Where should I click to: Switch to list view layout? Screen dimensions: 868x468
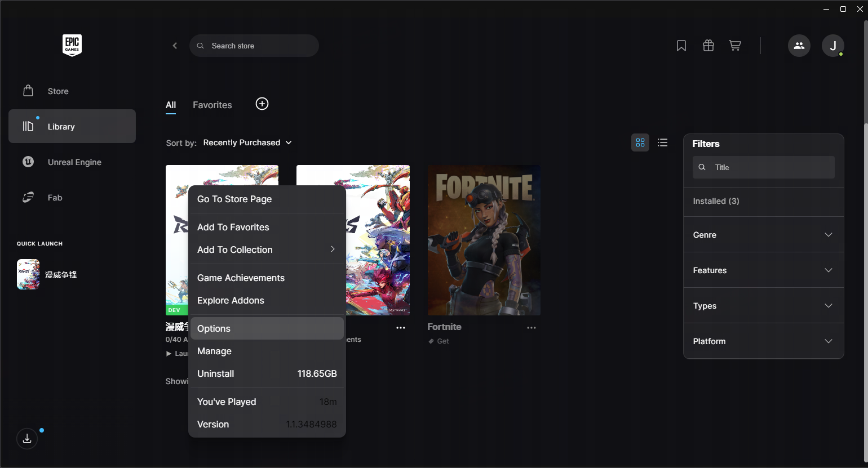point(663,142)
